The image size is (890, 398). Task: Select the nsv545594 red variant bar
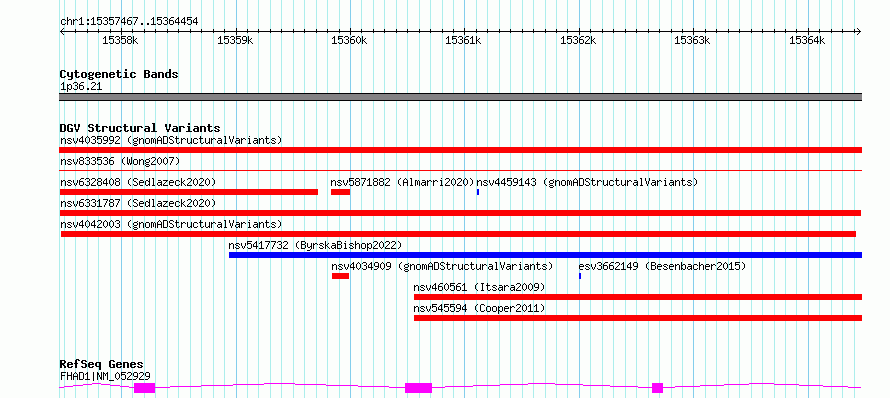pyautogui.click(x=638, y=318)
